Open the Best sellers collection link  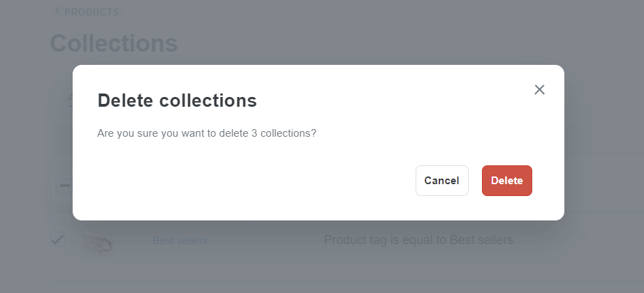pyautogui.click(x=180, y=241)
